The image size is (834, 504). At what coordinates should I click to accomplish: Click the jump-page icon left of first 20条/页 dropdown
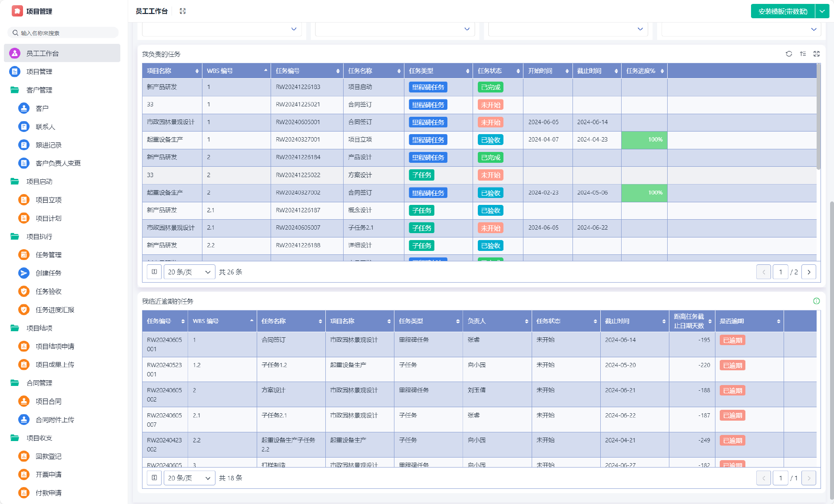(x=154, y=272)
